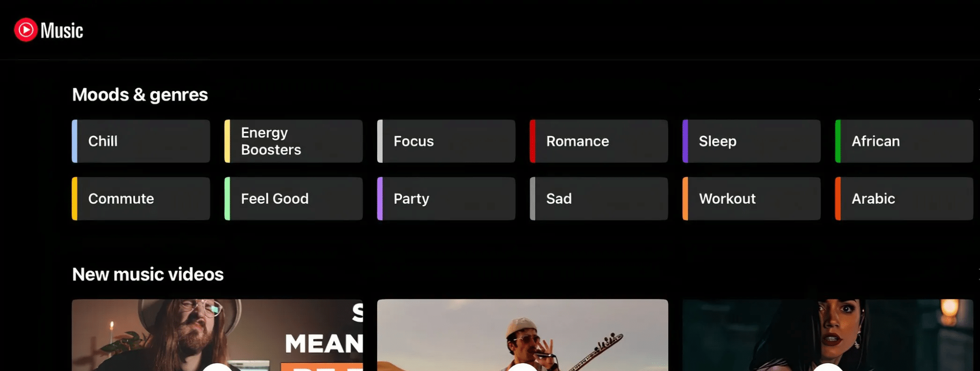Select the Energy Boosters genre tile

(293, 141)
